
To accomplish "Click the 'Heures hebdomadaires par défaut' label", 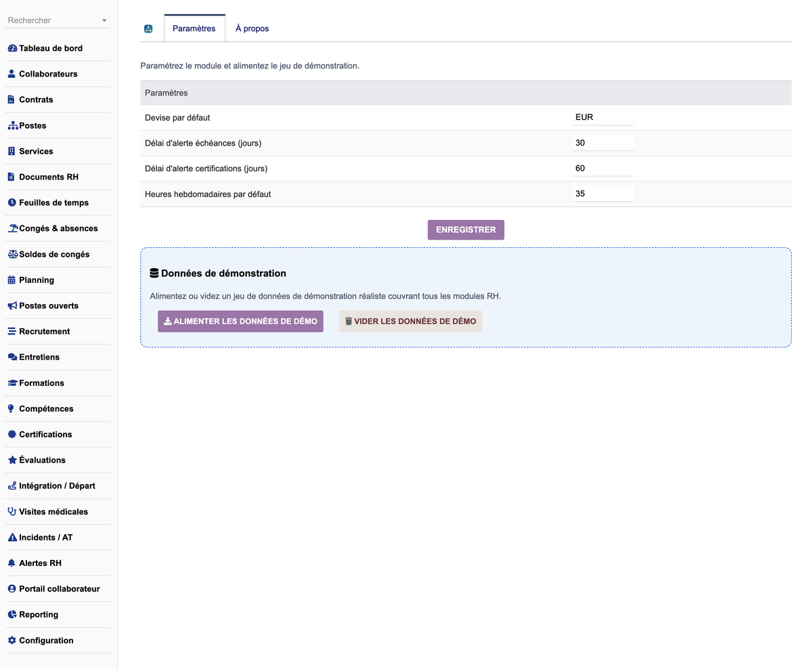I will click(208, 194).
